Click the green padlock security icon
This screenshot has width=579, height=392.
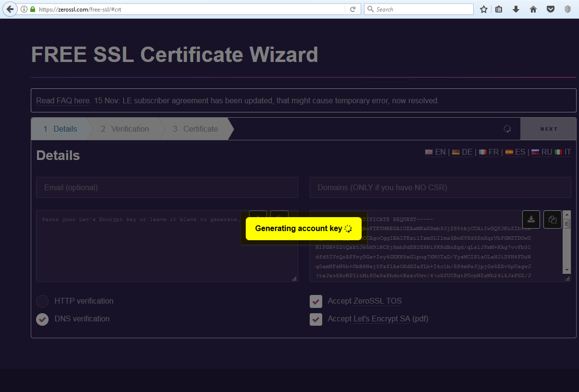pyautogui.click(x=33, y=9)
